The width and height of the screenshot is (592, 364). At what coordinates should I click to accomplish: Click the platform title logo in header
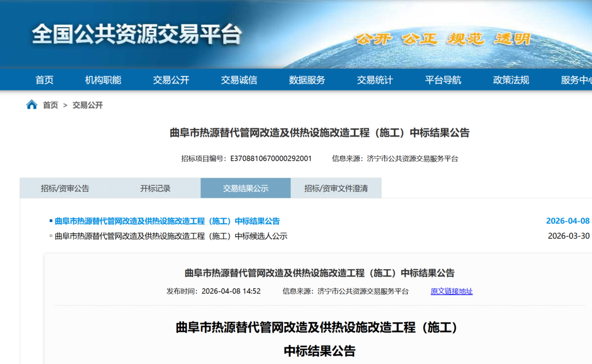tap(136, 35)
